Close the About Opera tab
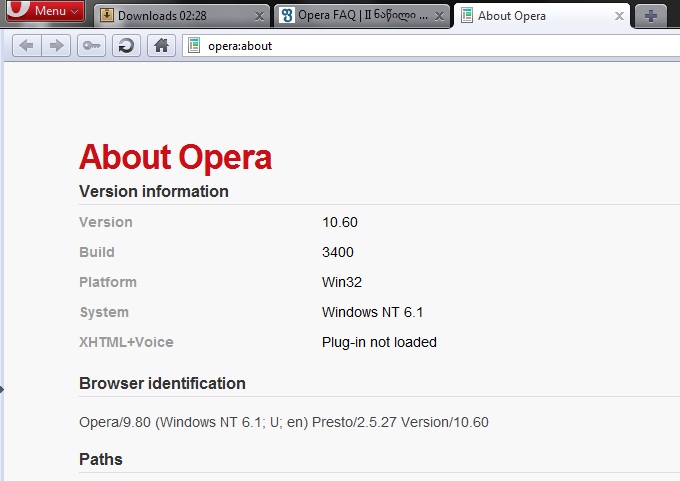The image size is (680, 481). pos(620,16)
